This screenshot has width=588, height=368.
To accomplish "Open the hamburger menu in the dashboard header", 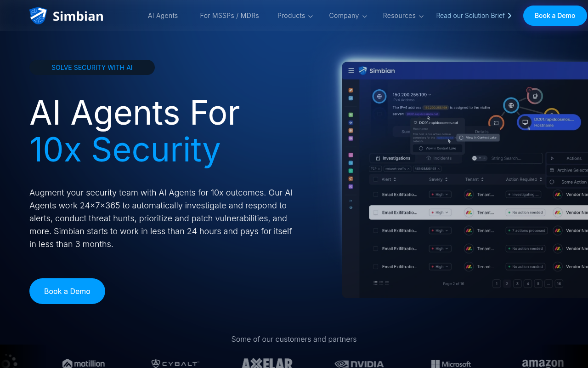I will point(351,70).
